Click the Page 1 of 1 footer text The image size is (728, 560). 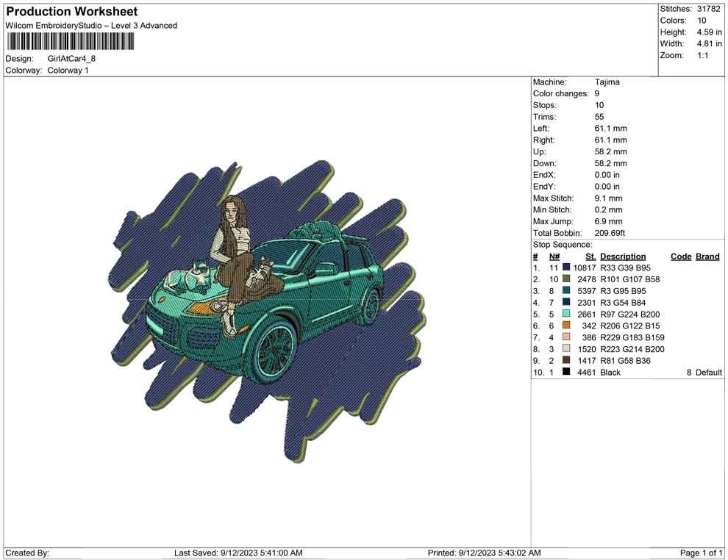coord(702,553)
